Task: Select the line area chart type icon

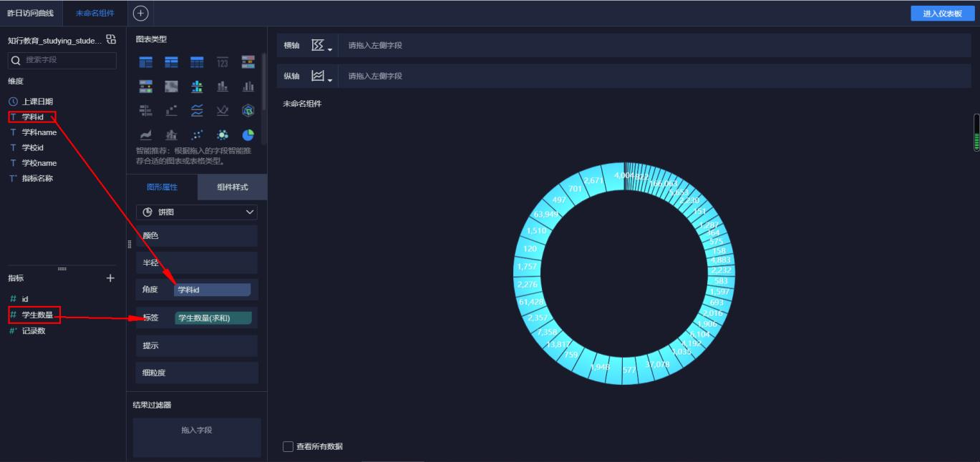Action: 146,135
